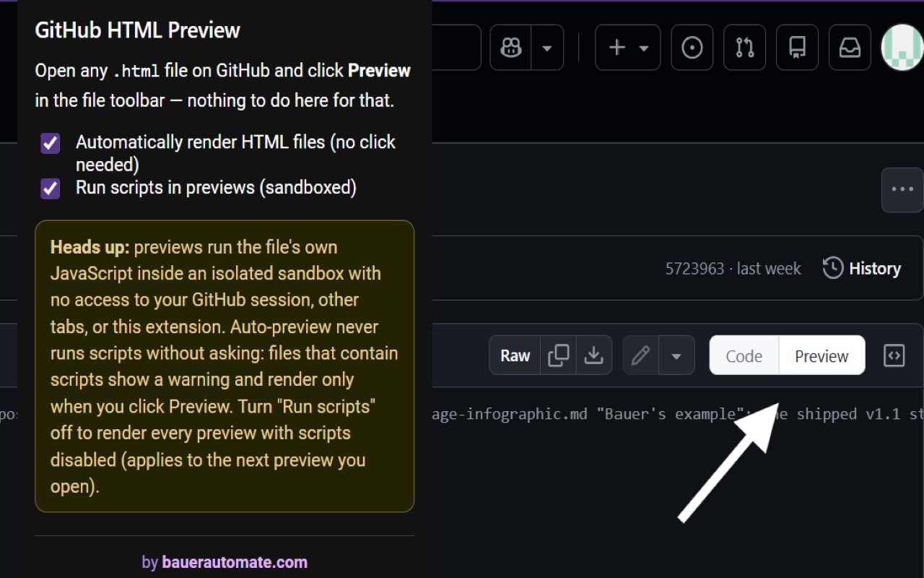Open the Issues icon in header
924x578 pixels.
pyautogui.click(x=692, y=48)
